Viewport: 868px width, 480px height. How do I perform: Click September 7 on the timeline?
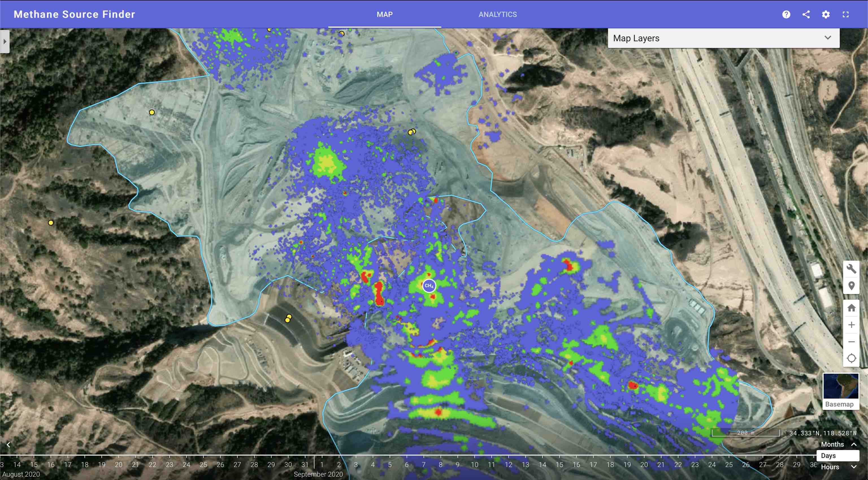click(x=424, y=464)
